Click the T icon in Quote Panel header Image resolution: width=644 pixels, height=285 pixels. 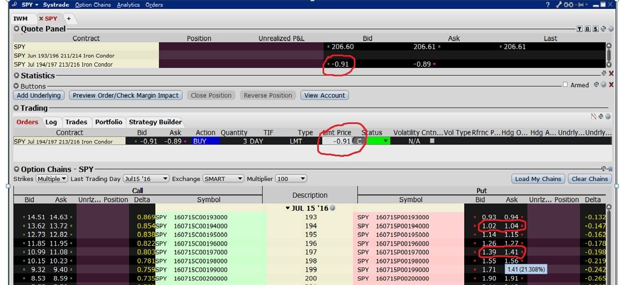point(580,29)
